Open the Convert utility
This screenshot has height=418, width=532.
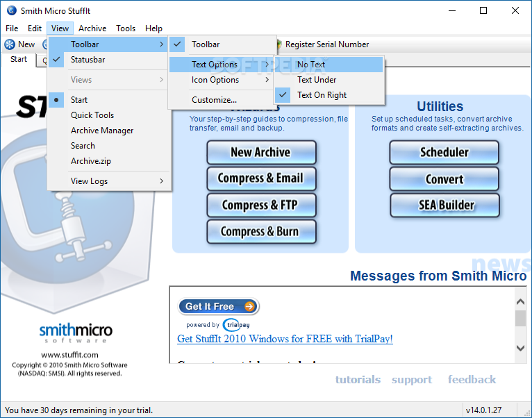pyautogui.click(x=444, y=179)
